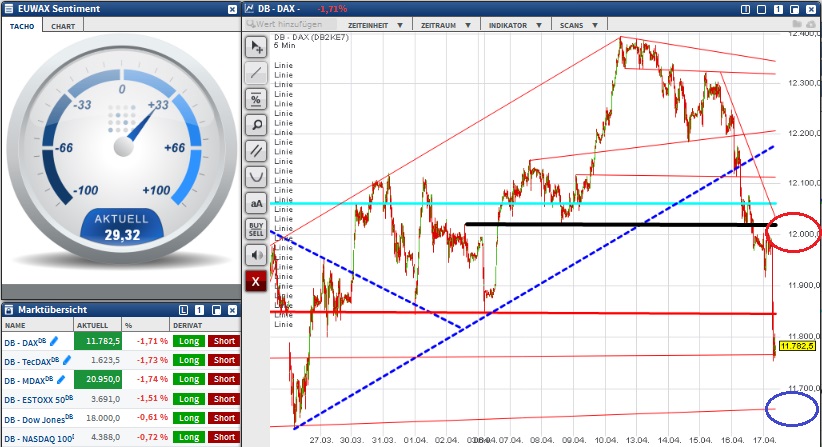
Task: Click the detach icon in Marktübersicht title bar
Action: (217, 310)
